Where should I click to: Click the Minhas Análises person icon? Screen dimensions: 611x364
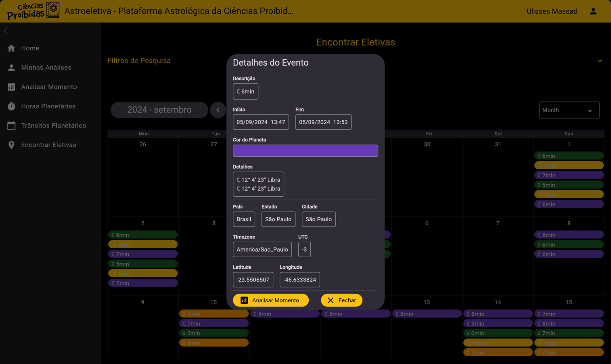[11, 68]
